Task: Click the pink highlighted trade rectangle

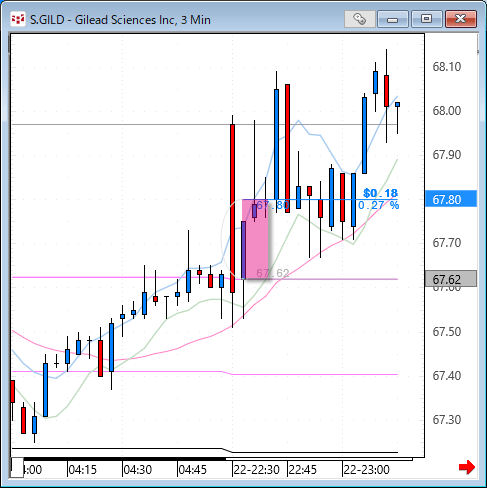Action: 255,239
